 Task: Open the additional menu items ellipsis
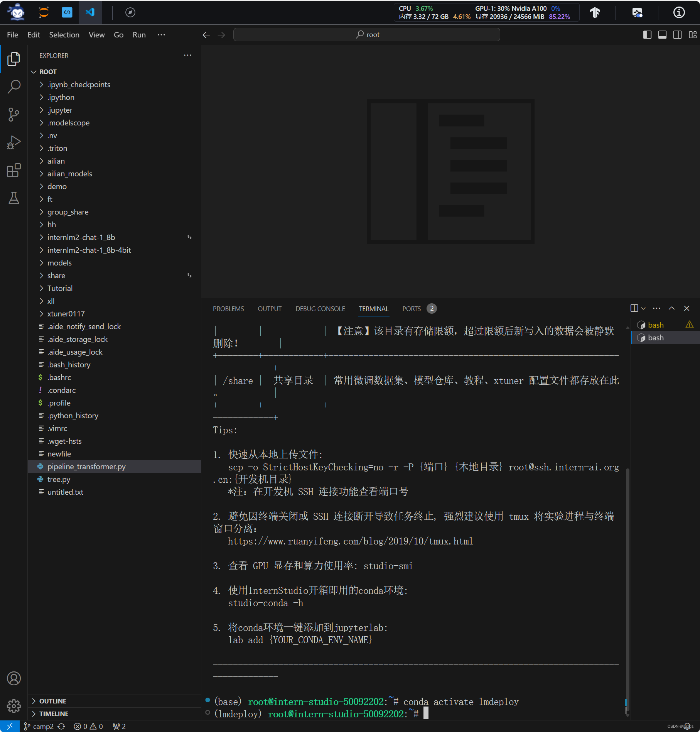161,35
